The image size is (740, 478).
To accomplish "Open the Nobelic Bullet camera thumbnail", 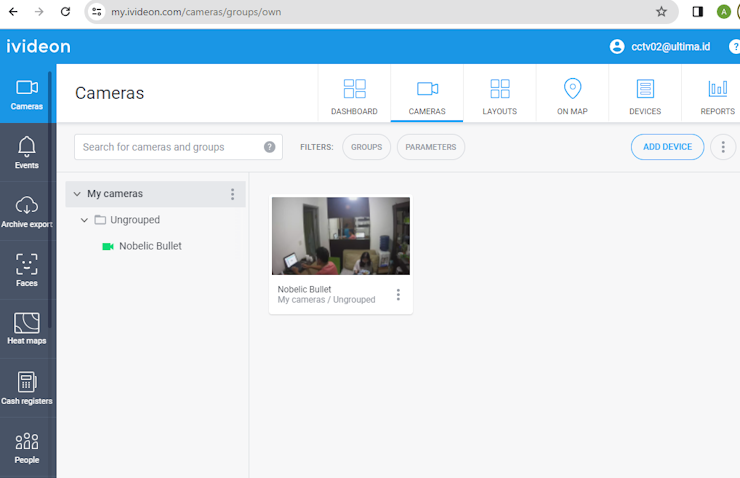I will [341, 236].
